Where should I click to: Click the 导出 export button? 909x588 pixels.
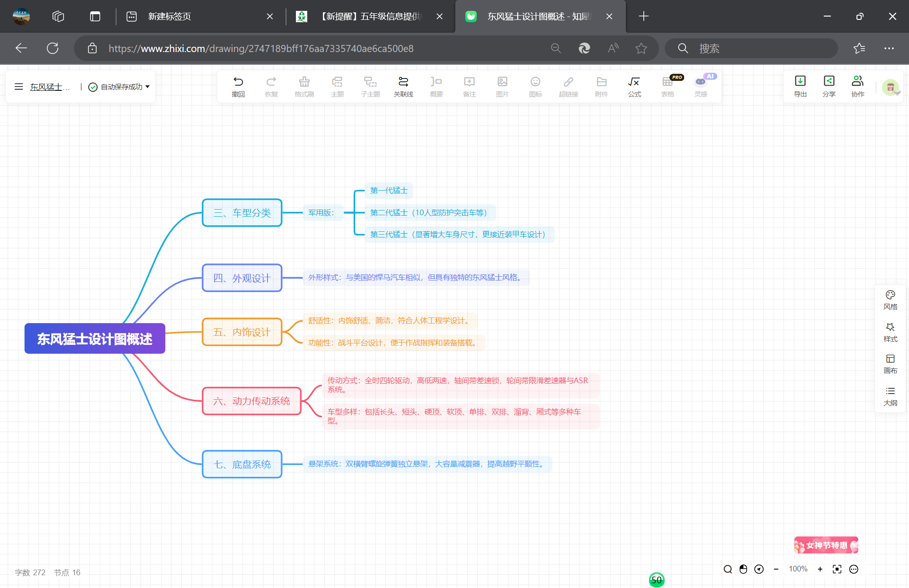point(800,86)
